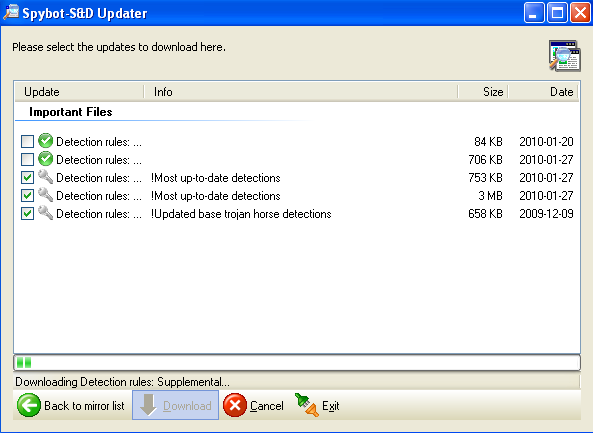Click the Spybot title bar application icon

[11, 12]
